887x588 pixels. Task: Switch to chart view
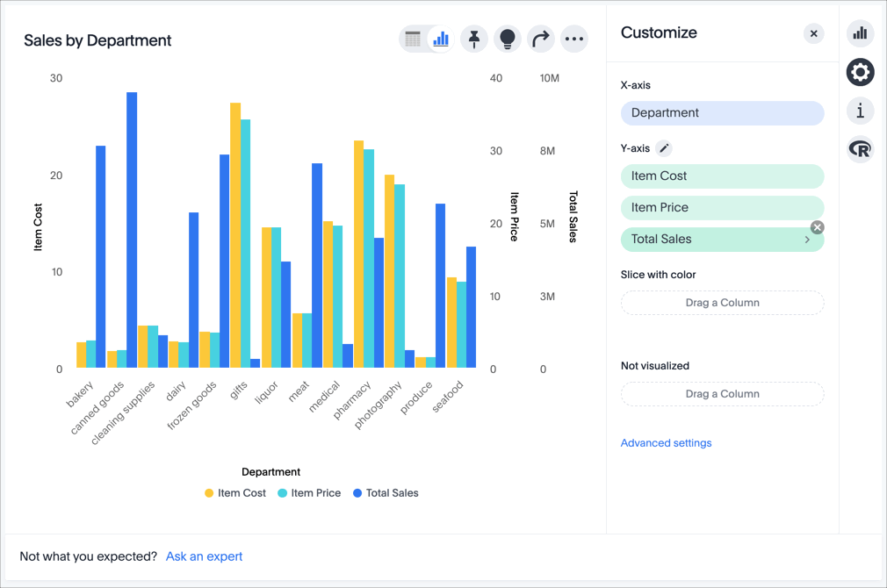pyautogui.click(x=440, y=39)
